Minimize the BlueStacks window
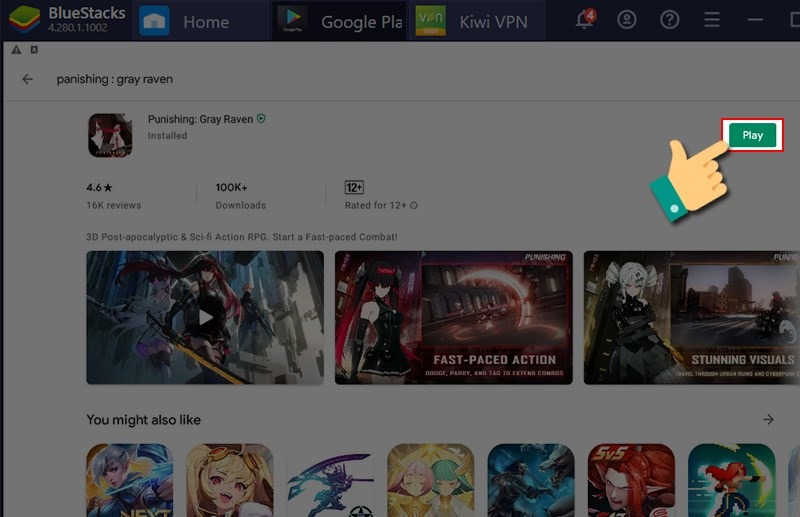 755,20
